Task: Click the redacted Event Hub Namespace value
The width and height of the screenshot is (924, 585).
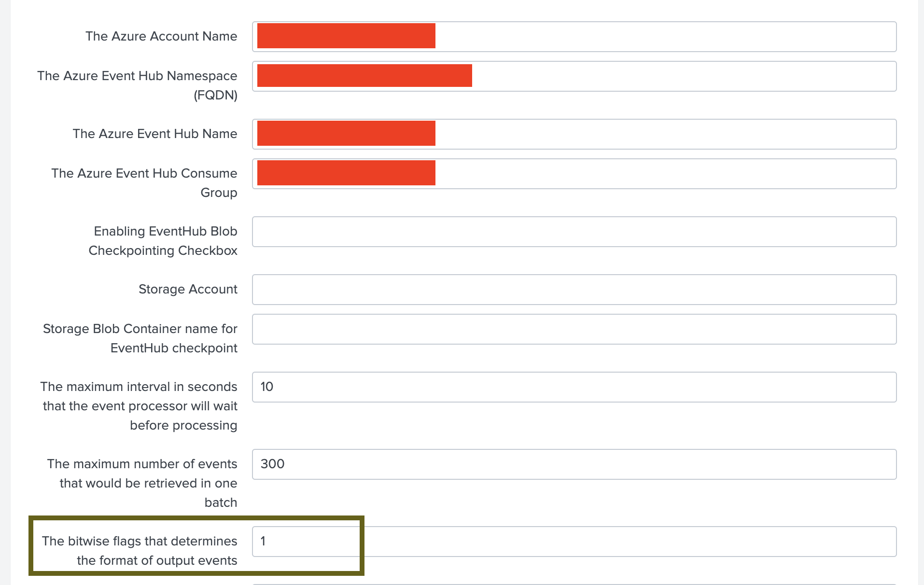Action: [x=364, y=75]
